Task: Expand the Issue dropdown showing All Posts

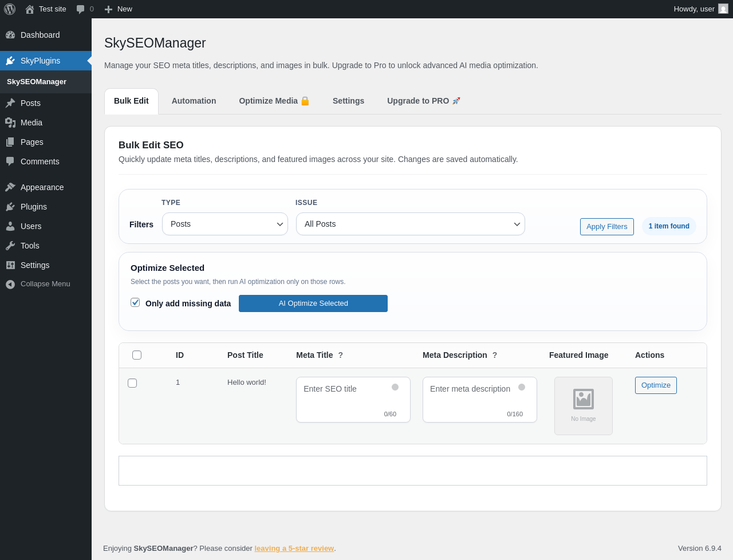Action: pyautogui.click(x=410, y=224)
